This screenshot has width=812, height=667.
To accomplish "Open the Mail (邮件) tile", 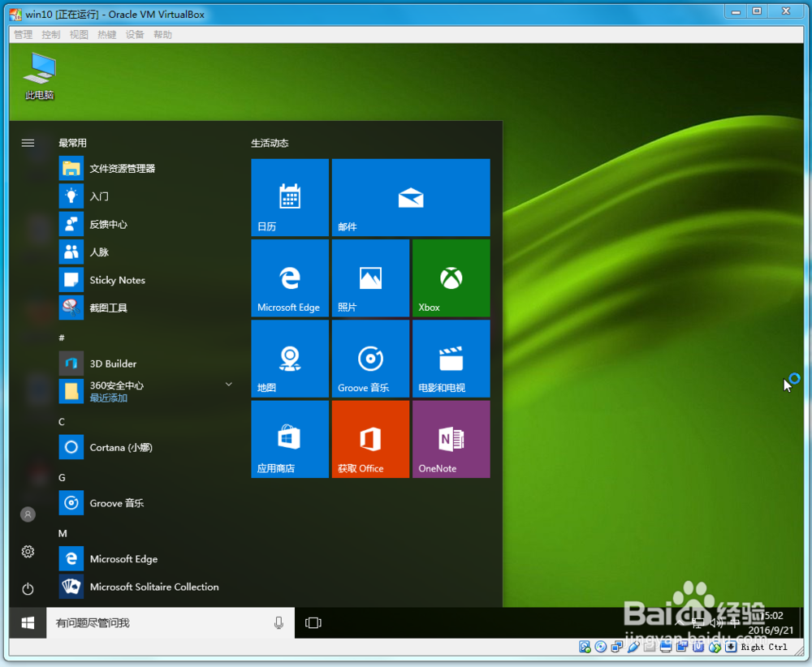I will coord(411,197).
